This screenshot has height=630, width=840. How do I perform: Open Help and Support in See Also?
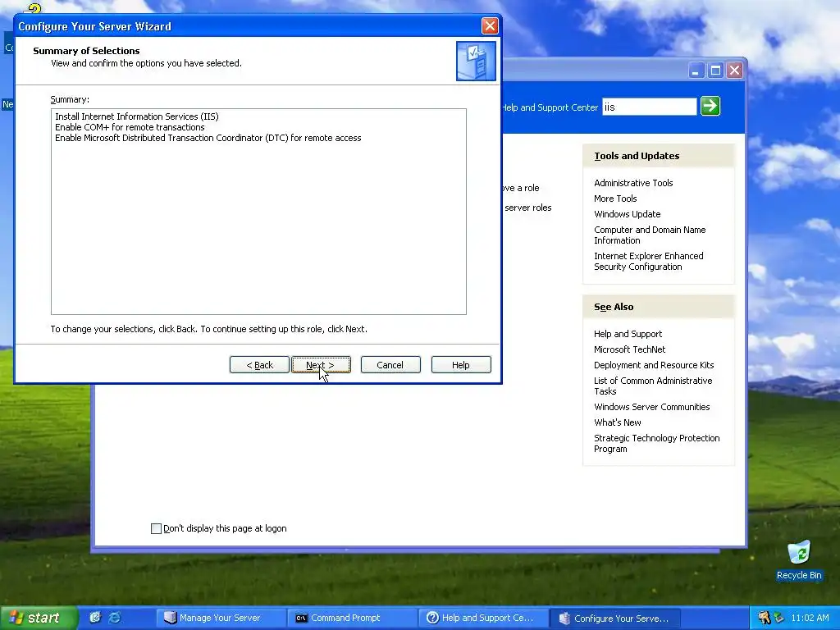click(x=628, y=334)
